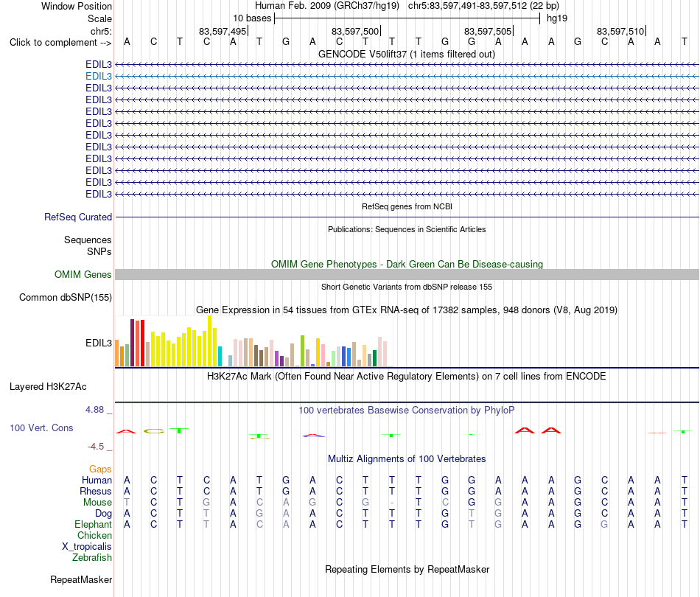The image size is (700, 597).
Task: Click the dark purple bar in GTEx chart
Action: (x=132, y=343)
